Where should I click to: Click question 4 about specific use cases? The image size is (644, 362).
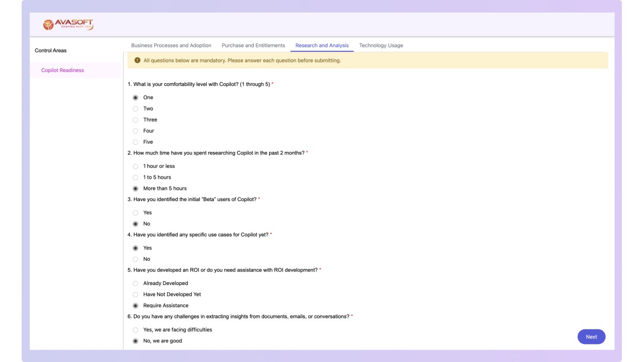[199, 234]
